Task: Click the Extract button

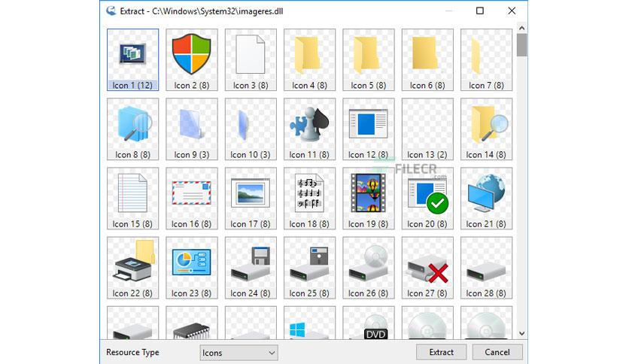Action: click(x=441, y=352)
